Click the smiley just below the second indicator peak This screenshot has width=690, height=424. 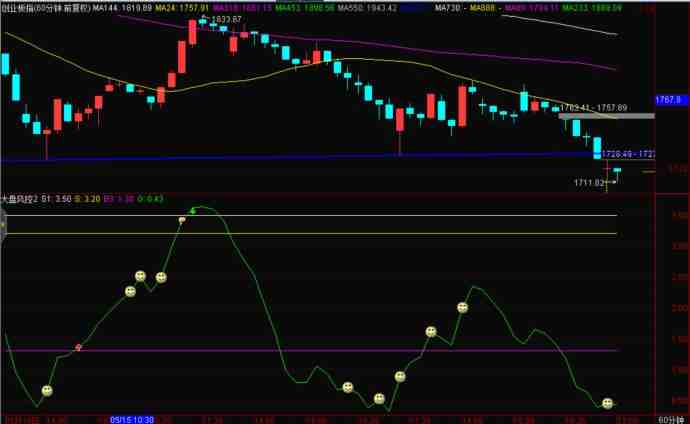(462, 307)
